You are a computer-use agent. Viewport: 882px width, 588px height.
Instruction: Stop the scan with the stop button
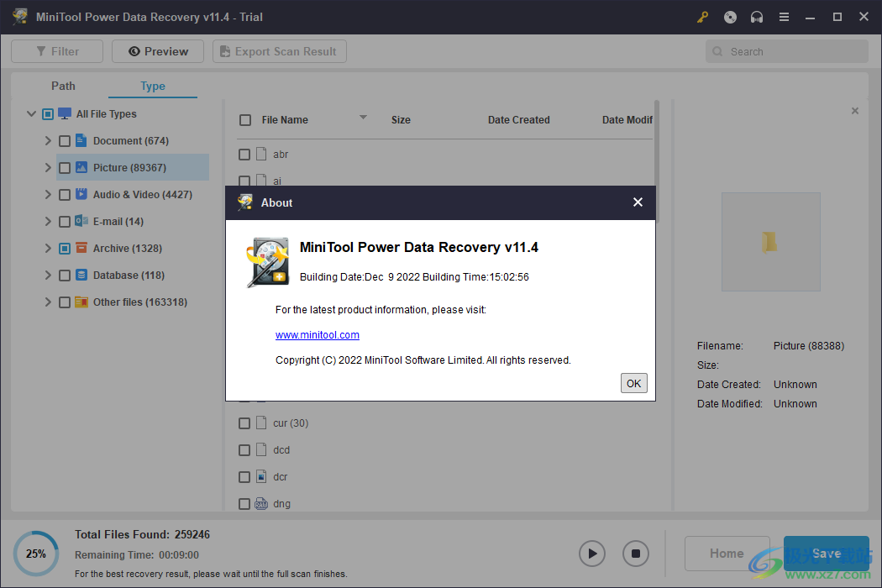(x=636, y=554)
